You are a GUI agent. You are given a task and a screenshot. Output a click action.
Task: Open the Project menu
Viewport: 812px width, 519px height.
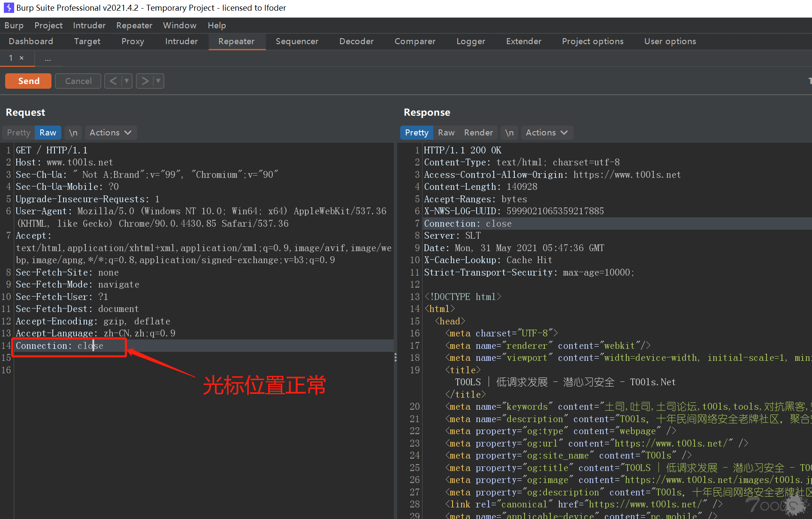point(48,25)
